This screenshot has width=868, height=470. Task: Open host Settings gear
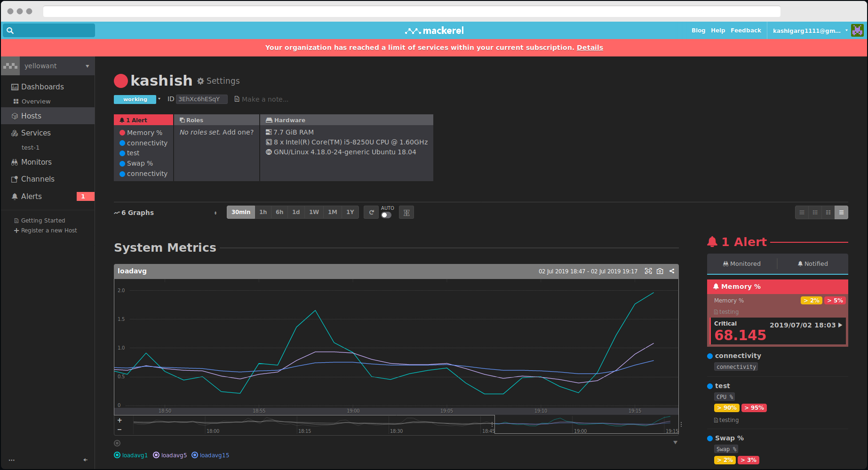click(218, 81)
